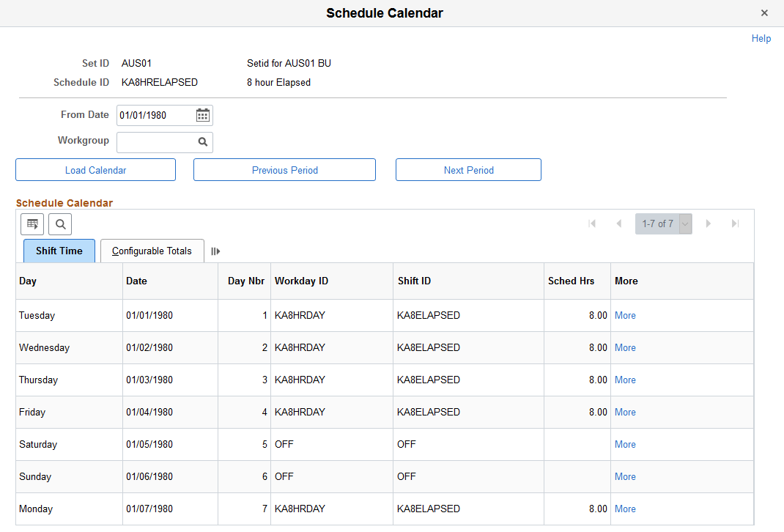The height and width of the screenshot is (532, 784).
Task: Open More link for Sunday row
Action: tap(625, 476)
